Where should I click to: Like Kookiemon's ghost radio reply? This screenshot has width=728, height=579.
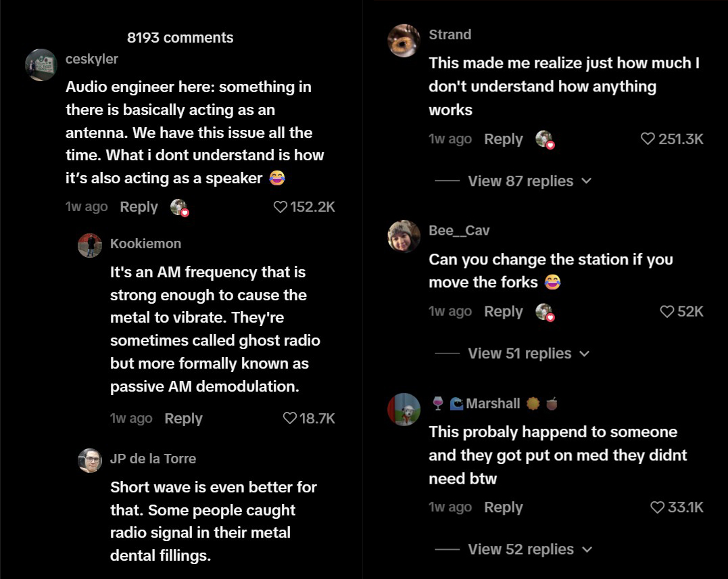[x=290, y=419]
